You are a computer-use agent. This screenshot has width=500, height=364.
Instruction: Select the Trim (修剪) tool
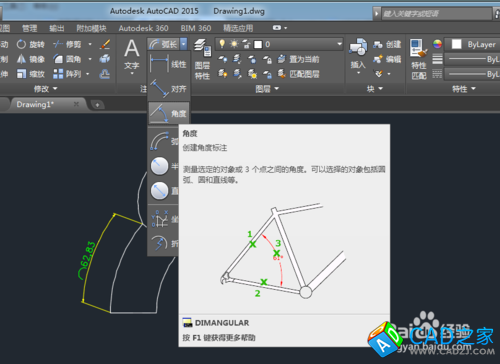pos(67,44)
